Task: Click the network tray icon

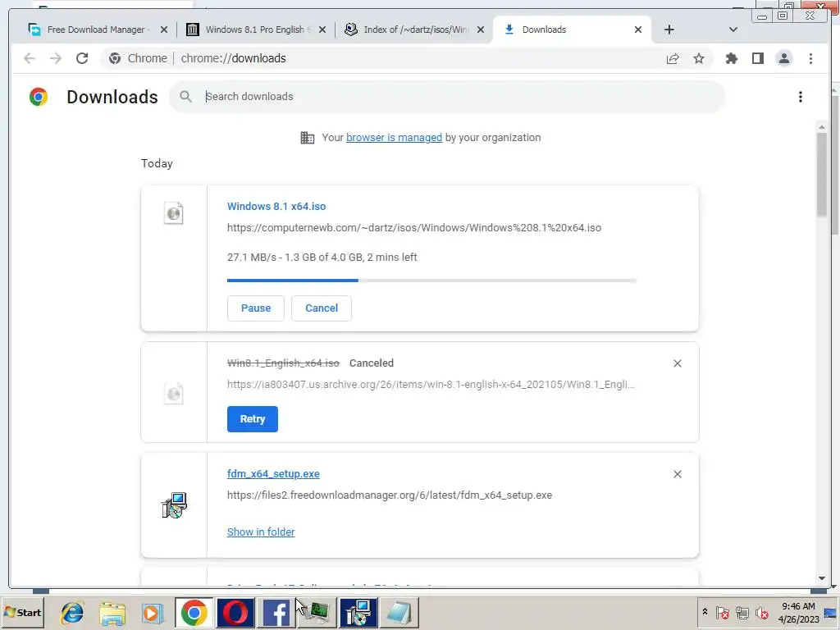Action: click(x=742, y=612)
